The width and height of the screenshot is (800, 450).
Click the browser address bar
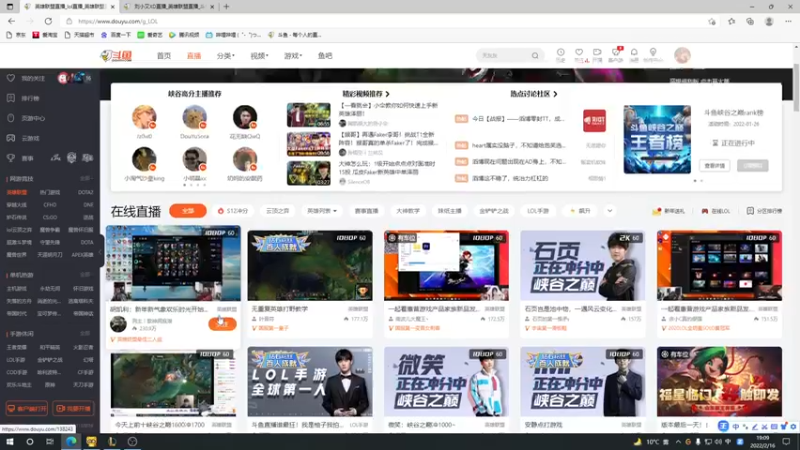tap(388, 21)
